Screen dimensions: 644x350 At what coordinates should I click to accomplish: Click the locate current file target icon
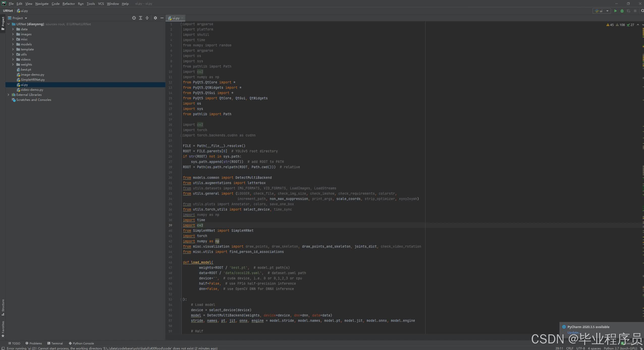tap(134, 18)
